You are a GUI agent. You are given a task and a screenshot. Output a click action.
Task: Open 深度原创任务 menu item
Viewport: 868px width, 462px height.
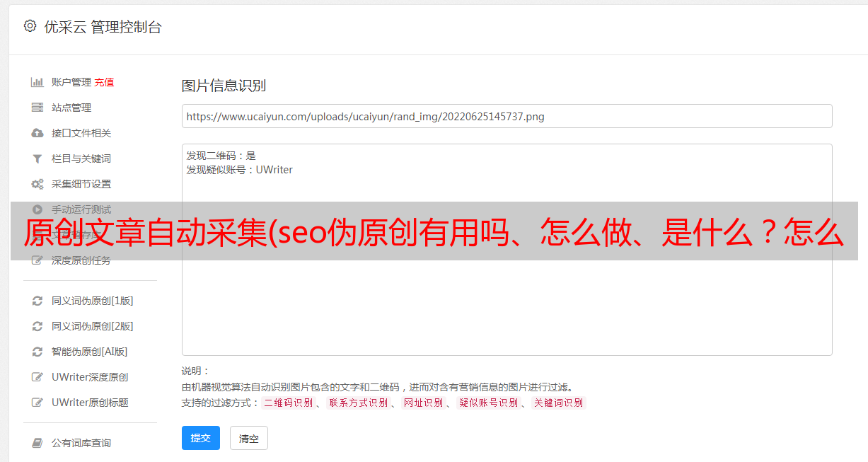coord(81,260)
